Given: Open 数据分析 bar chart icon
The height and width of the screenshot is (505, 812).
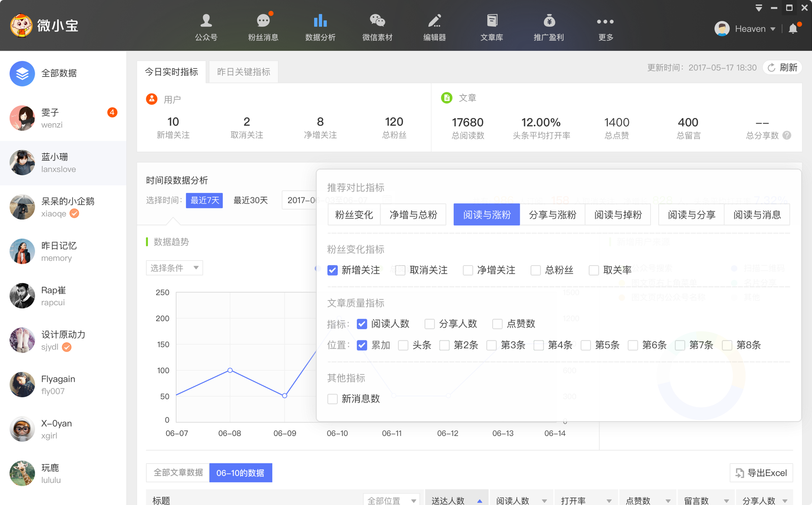Looking at the screenshot, I should tap(320, 21).
